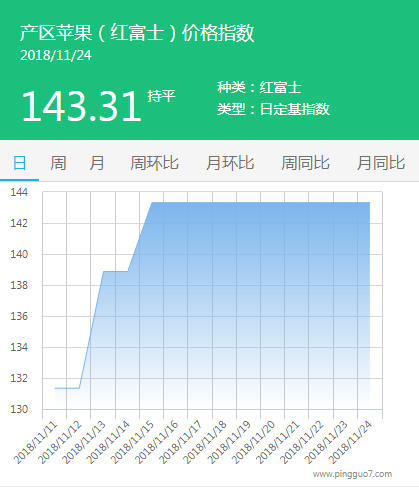
Task: Open the 周环比 tab
Action: pyautogui.click(x=154, y=163)
